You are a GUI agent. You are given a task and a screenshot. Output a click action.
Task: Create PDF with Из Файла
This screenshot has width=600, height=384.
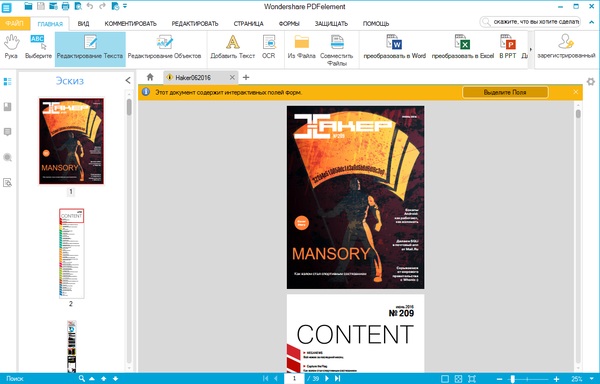point(302,47)
